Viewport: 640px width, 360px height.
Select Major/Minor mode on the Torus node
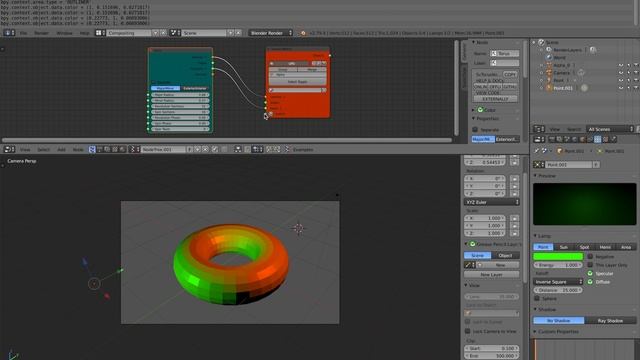coord(165,88)
